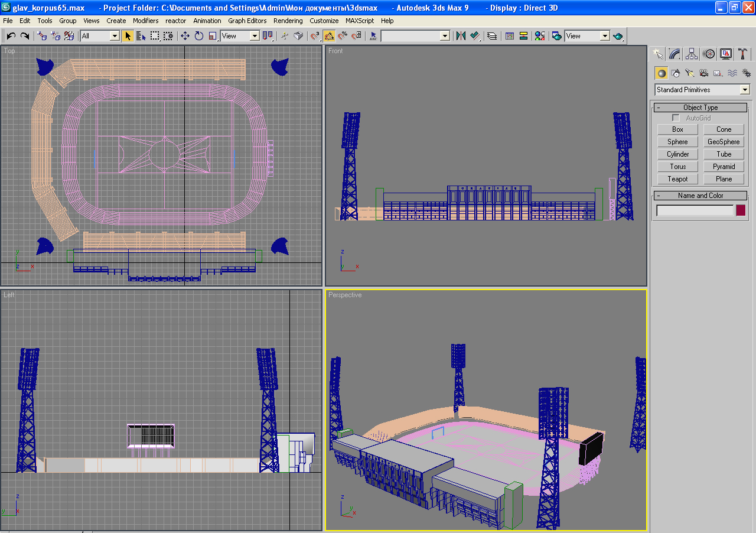Click the object color swatch
The width and height of the screenshot is (756, 533).
tap(740, 211)
